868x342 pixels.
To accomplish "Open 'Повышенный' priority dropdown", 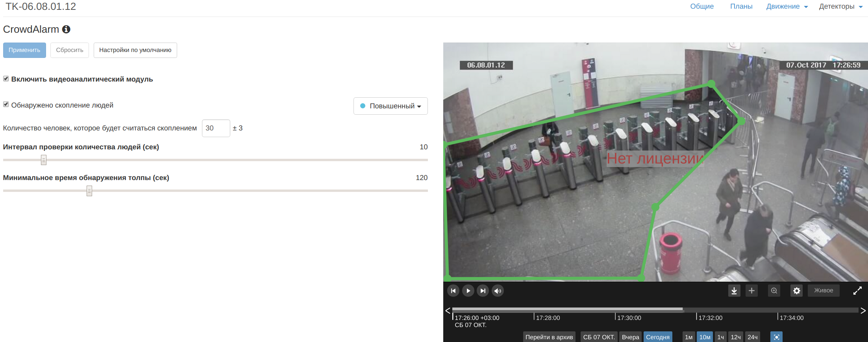I will pos(391,106).
